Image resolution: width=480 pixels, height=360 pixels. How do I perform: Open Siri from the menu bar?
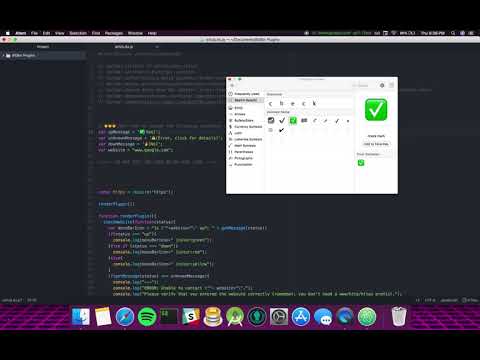[x=462, y=33]
